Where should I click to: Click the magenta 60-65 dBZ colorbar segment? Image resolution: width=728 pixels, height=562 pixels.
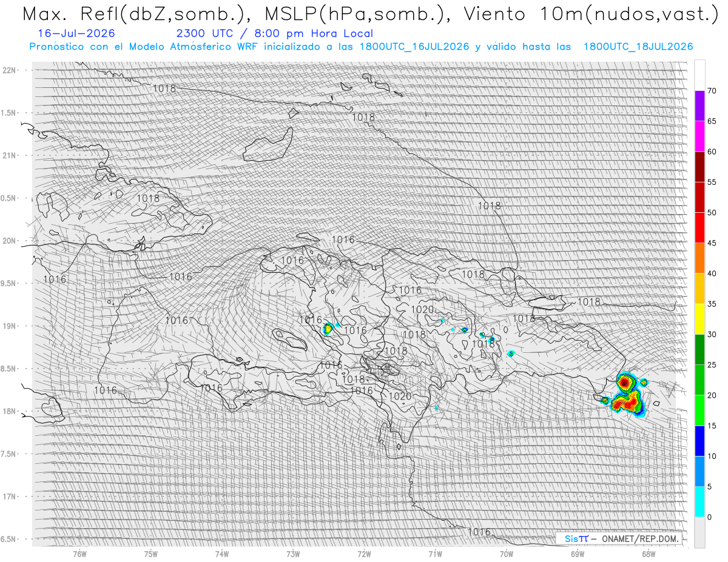coord(699,136)
